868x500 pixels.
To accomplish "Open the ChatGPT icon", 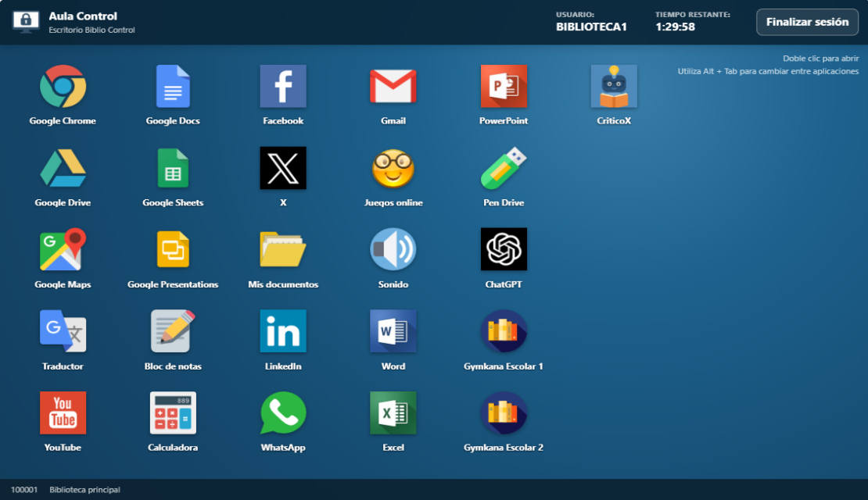I will [x=504, y=249].
